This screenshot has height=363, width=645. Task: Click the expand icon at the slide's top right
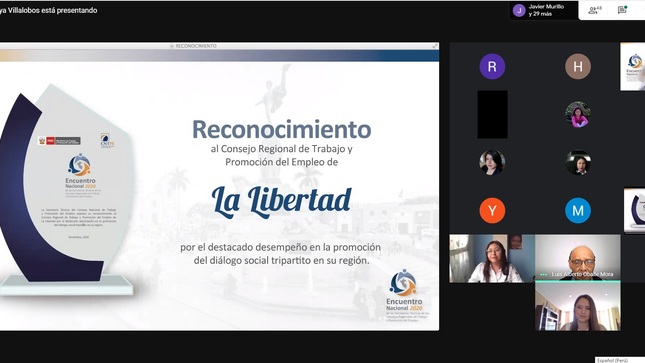(435, 46)
